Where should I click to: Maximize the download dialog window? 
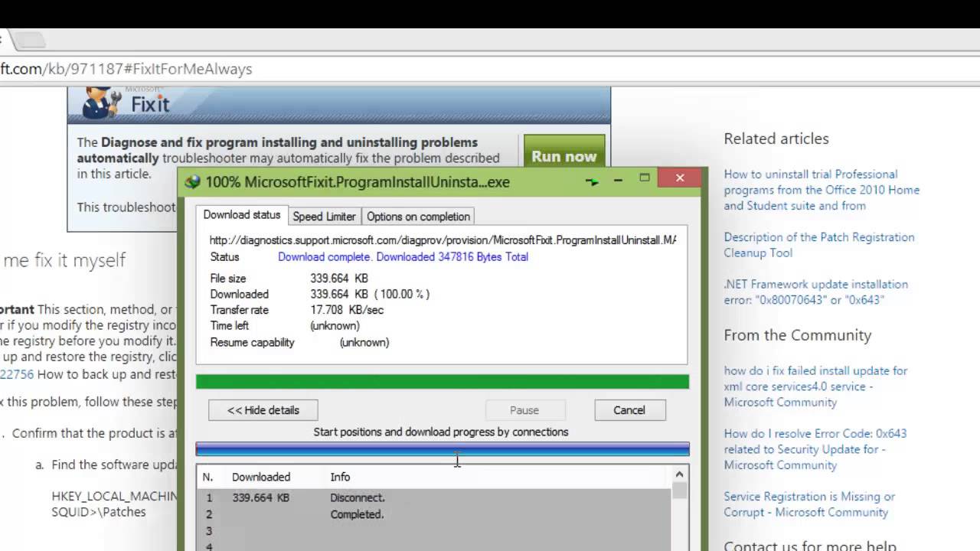645,178
